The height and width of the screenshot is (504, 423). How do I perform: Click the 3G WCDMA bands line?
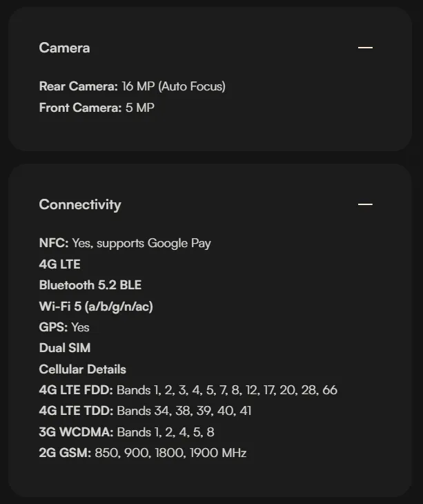tap(126, 432)
